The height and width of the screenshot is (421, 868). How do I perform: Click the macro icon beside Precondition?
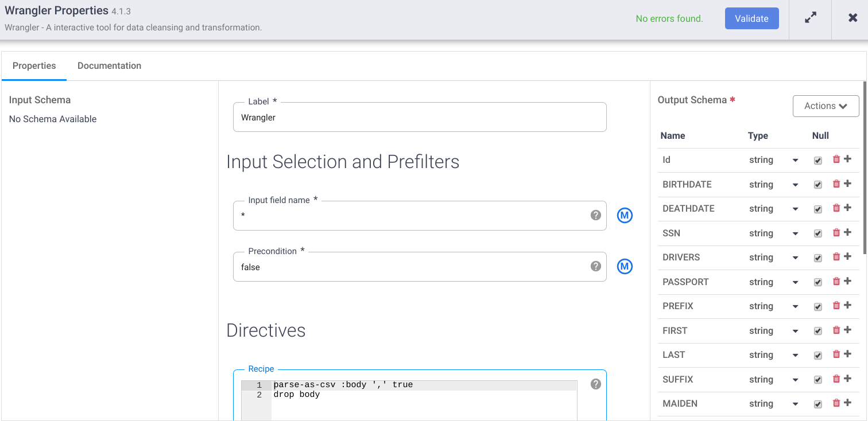(625, 267)
